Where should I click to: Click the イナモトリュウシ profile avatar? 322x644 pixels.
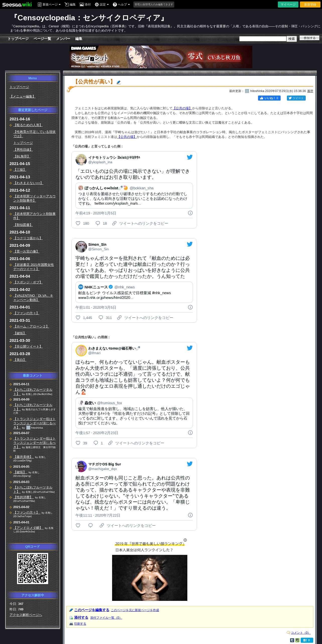(81, 160)
